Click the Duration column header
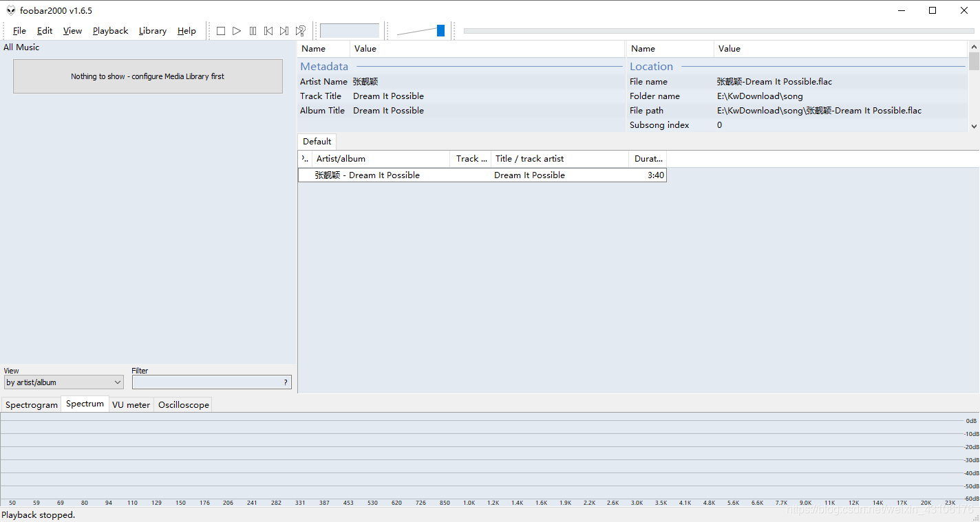 pyautogui.click(x=648, y=159)
